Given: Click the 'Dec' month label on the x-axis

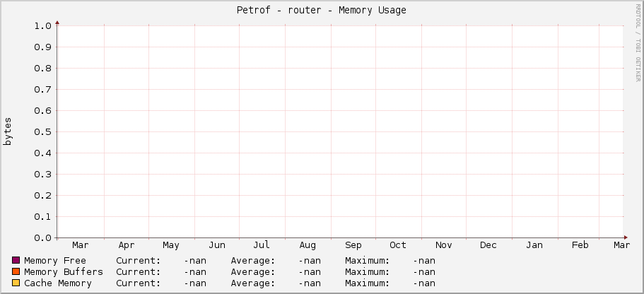Looking at the screenshot, I should pyautogui.click(x=488, y=245).
